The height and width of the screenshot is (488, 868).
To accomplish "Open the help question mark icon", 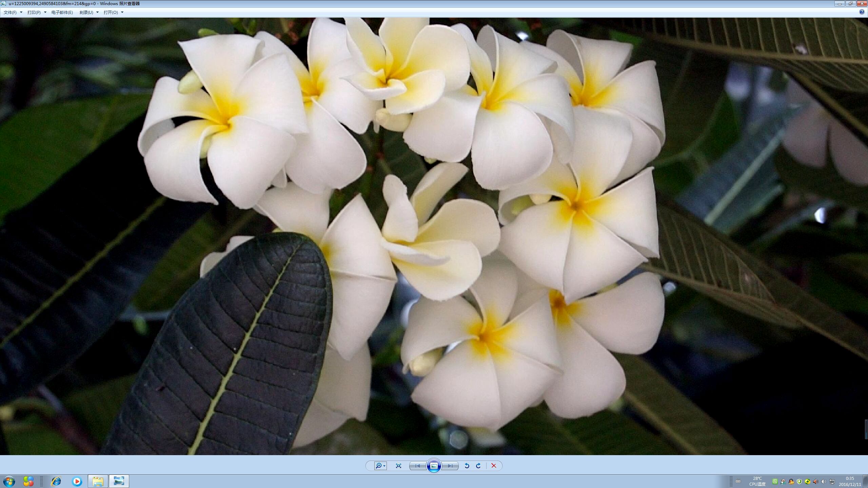I will click(x=862, y=12).
